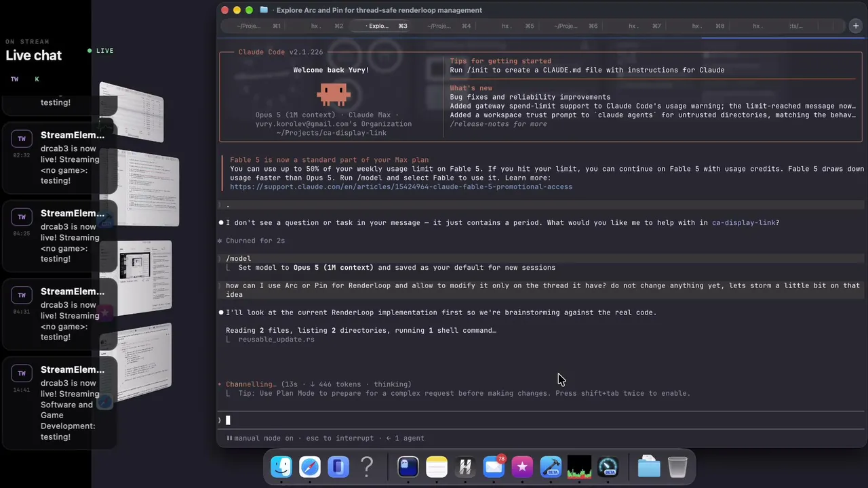
Task: Click "Welcome back Yury!" greeting
Action: point(331,70)
